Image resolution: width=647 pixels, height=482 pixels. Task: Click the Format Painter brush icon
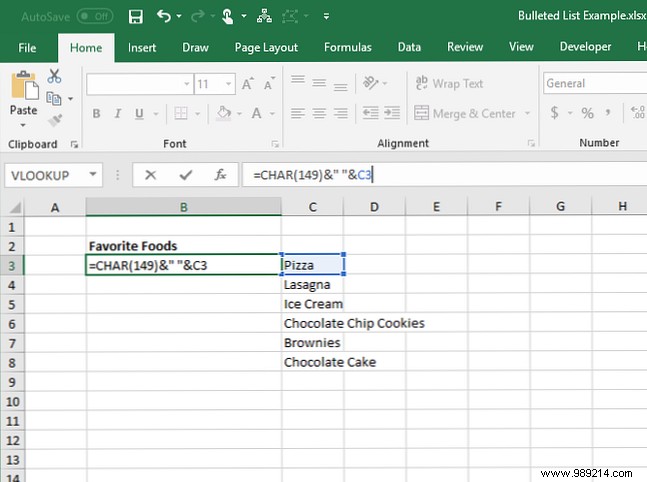click(x=54, y=120)
